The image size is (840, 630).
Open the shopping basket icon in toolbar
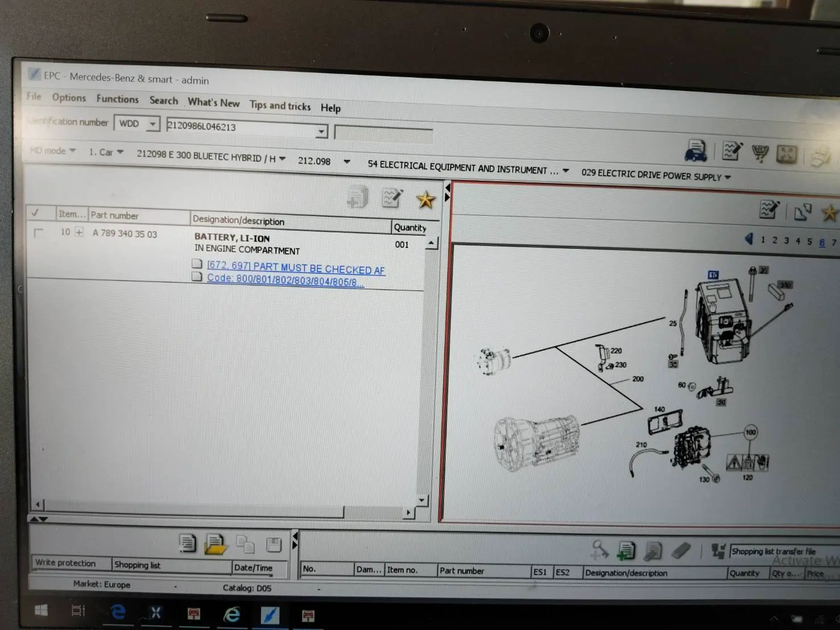760,153
